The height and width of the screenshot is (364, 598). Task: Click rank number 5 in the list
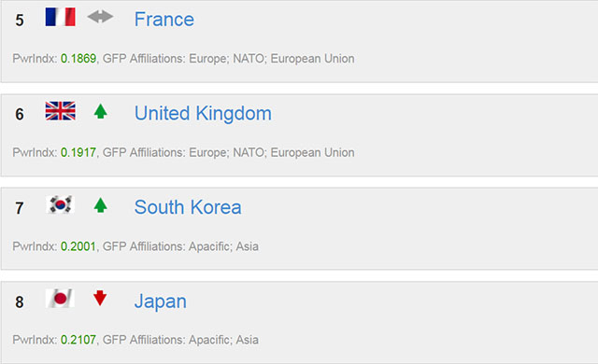click(x=20, y=21)
